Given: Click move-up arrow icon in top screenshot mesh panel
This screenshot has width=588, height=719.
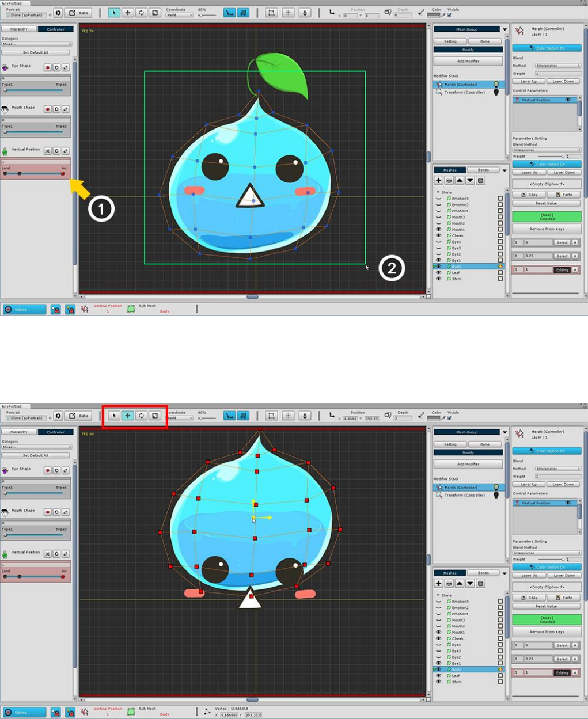Looking at the screenshot, I should pos(460,181).
